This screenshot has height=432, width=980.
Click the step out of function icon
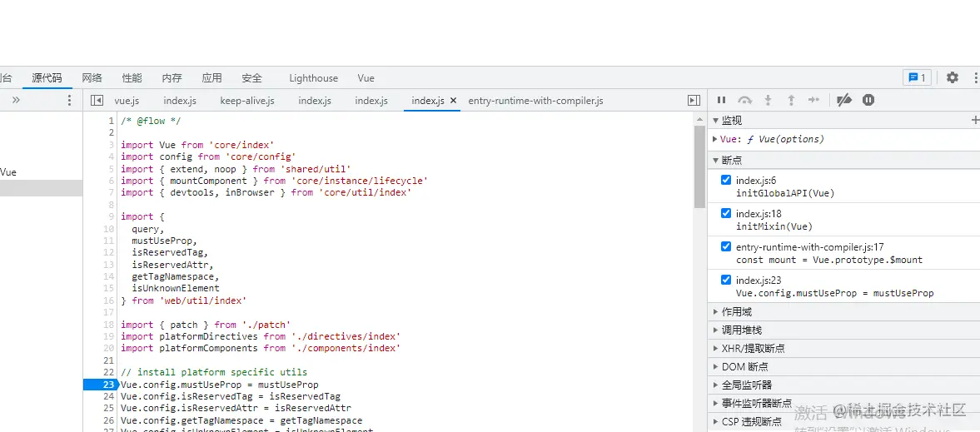(x=791, y=100)
